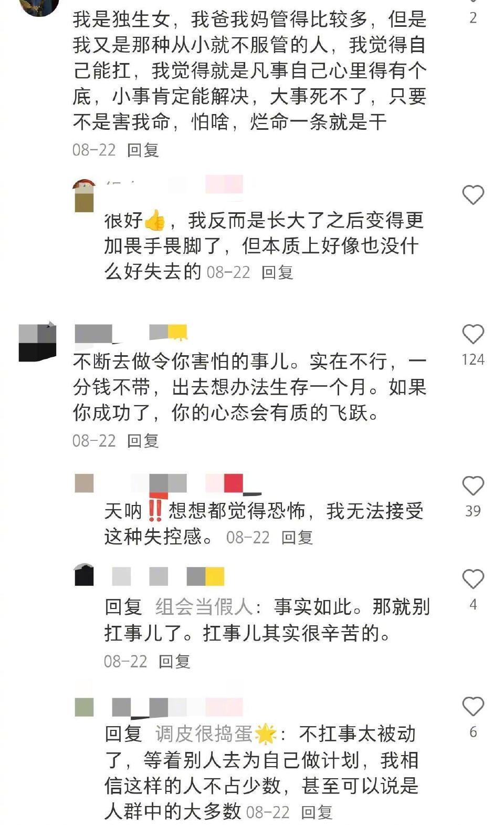Viewport: 504px width, 825px height.
Task: Tap 回复 after 么好失去的 reply
Action: click(x=277, y=272)
